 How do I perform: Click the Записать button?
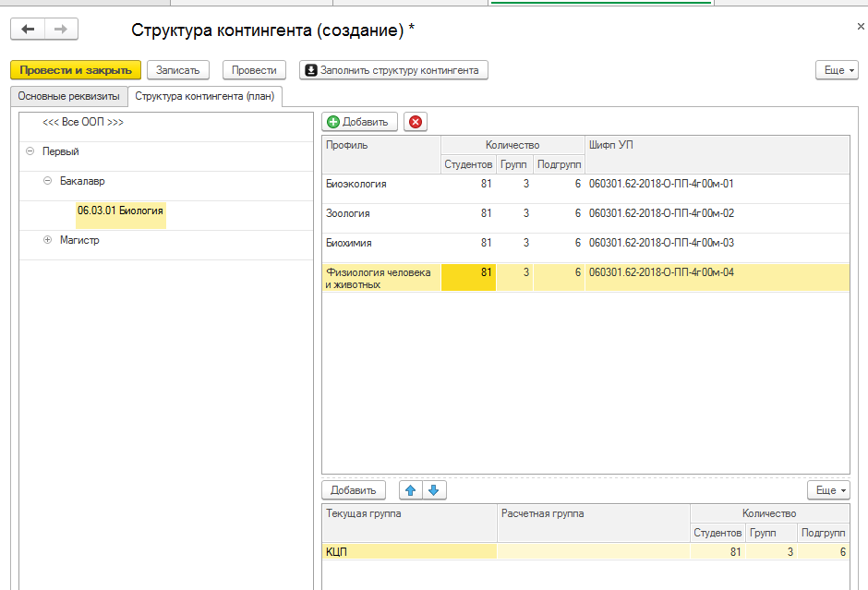178,70
